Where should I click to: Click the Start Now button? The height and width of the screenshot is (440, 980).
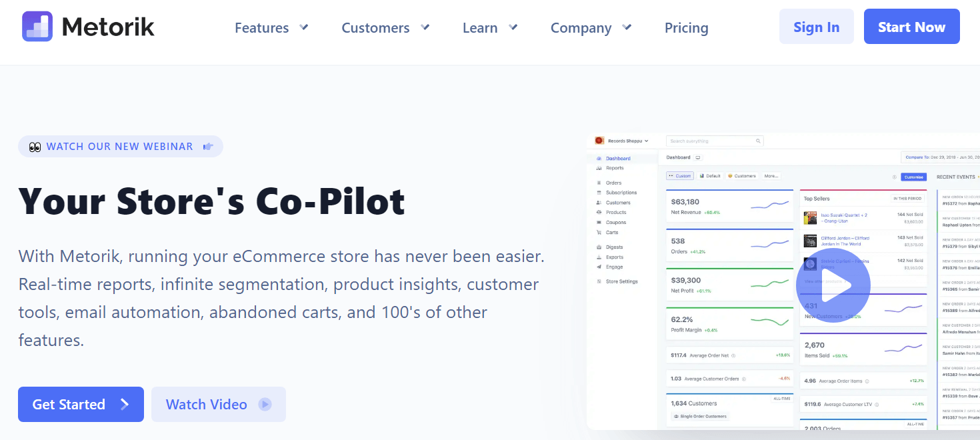[x=911, y=27]
